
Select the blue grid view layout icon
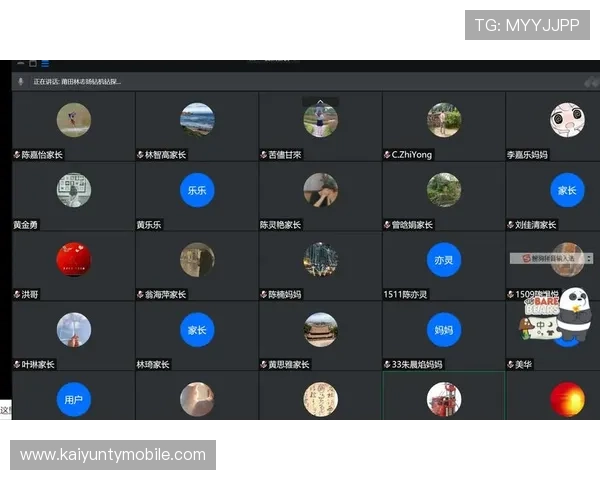click(x=44, y=63)
